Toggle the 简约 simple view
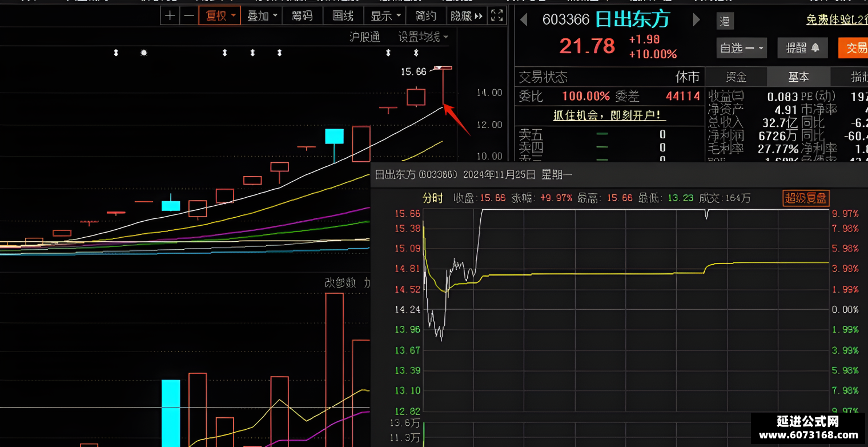 [426, 15]
